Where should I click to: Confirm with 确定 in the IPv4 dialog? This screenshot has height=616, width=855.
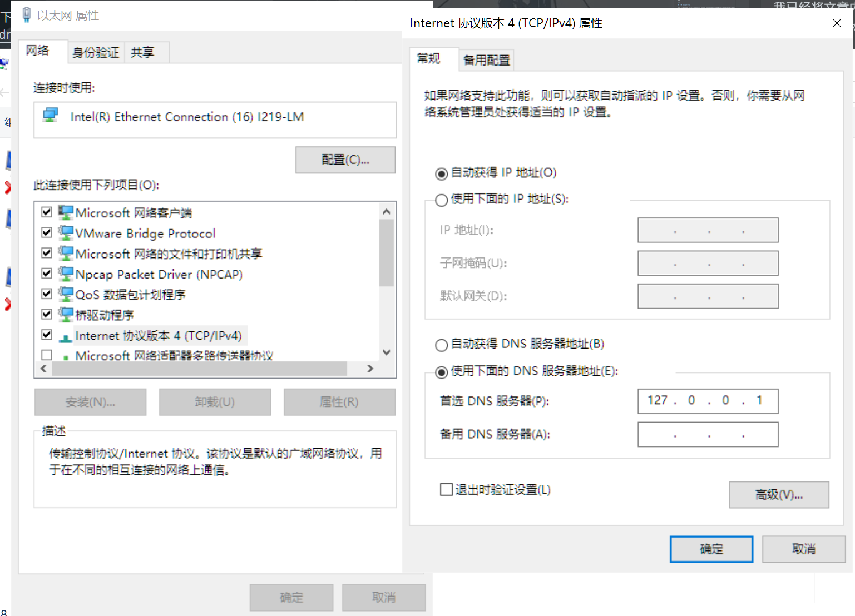[x=711, y=549]
